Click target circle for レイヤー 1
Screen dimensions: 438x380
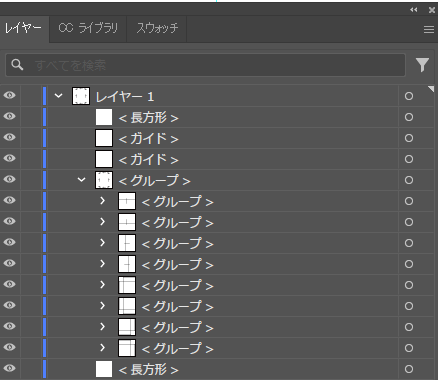(x=409, y=96)
